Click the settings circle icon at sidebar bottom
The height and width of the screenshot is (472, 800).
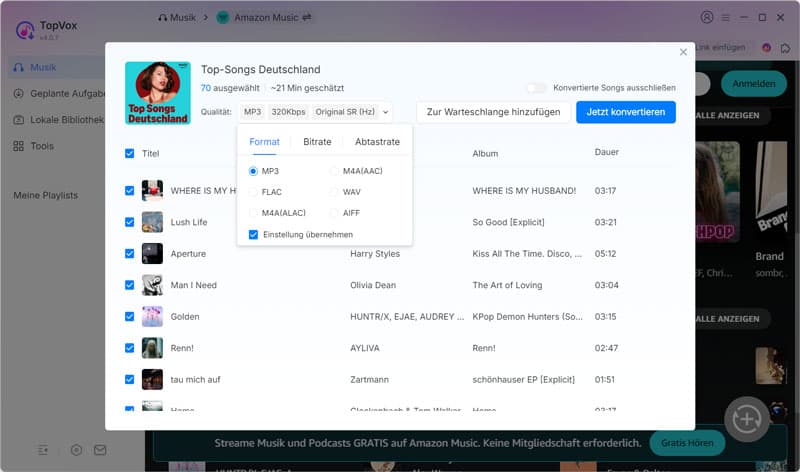click(76, 450)
